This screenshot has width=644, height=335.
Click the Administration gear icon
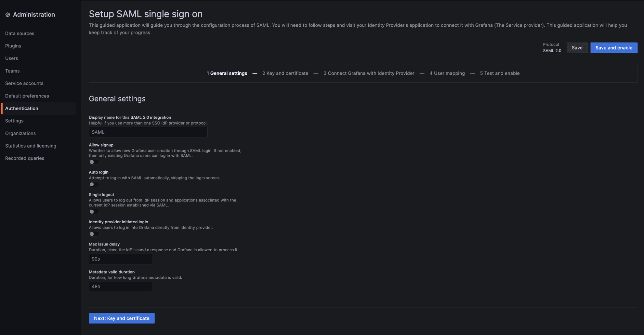[8, 14]
